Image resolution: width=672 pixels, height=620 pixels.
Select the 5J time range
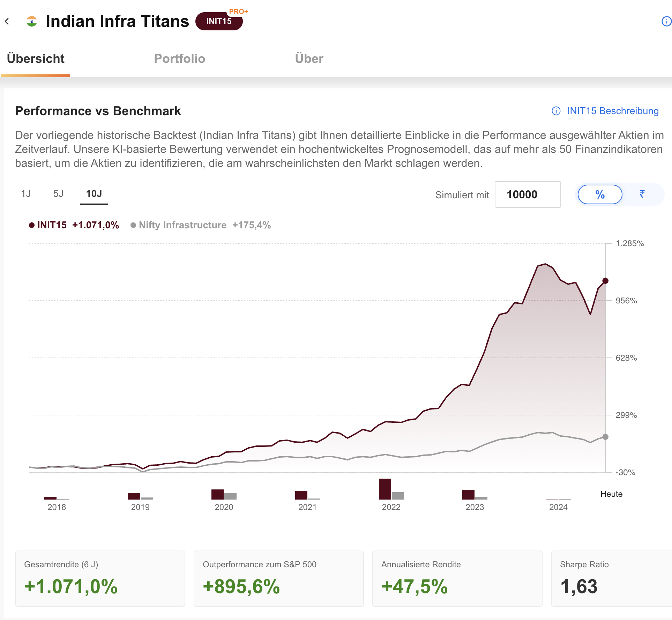58,194
